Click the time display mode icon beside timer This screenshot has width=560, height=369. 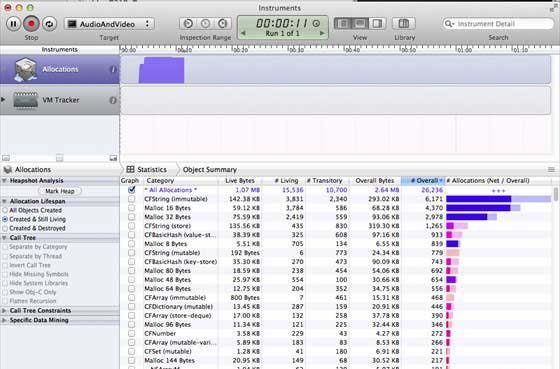tap(316, 24)
